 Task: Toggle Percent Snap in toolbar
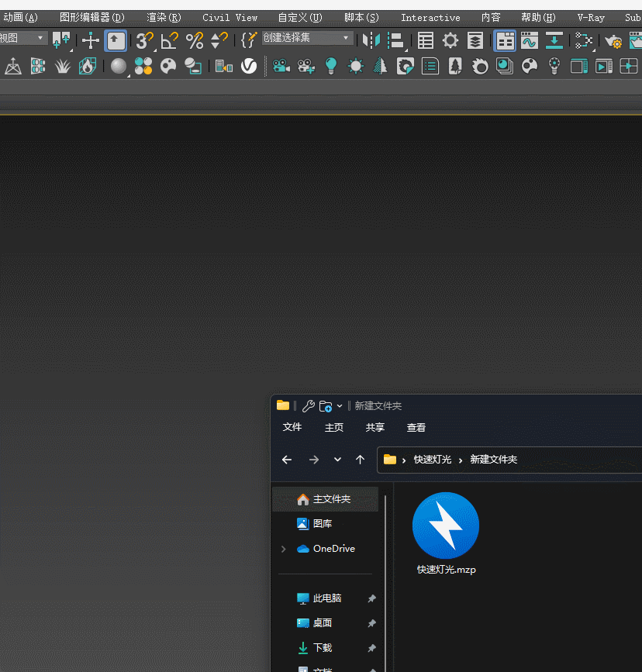tap(194, 40)
